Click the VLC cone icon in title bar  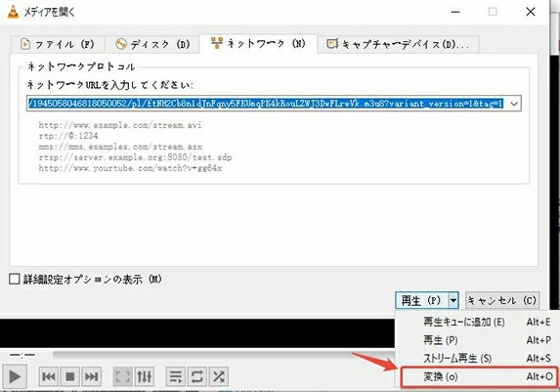tap(13, 12)
